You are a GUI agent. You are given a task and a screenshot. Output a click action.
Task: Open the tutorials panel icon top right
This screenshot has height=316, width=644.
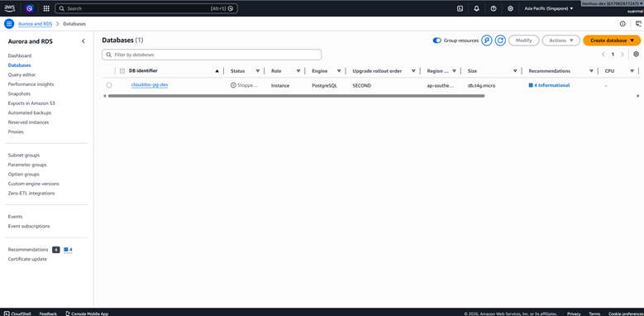pyautogui.click(x=638, y=24)
